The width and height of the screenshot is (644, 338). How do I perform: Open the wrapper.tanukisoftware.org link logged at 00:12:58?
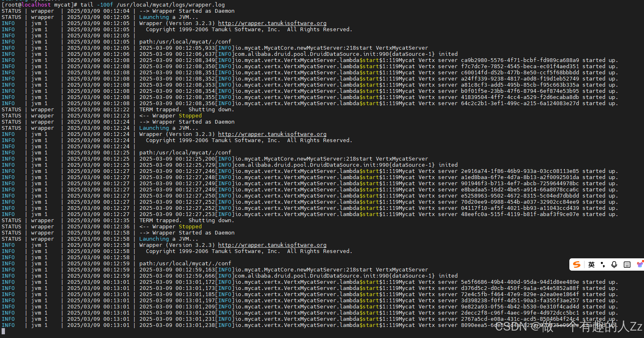coord(272,245)
